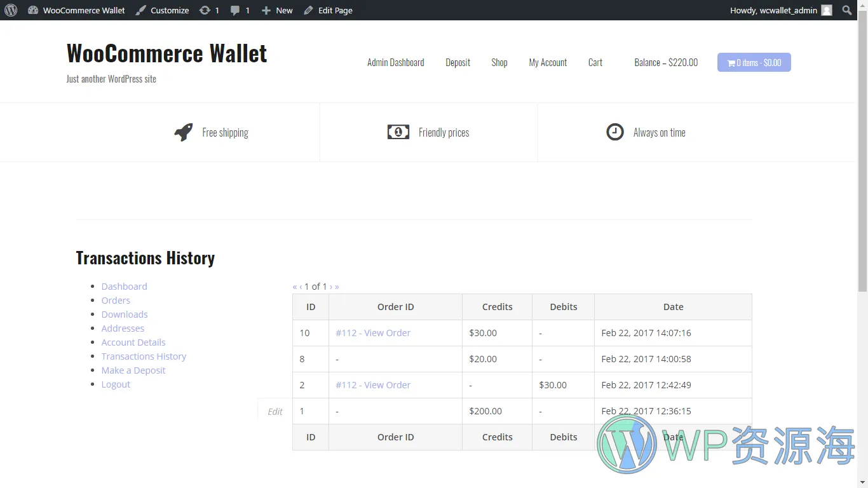Click Edit Page in admin bar
Viewport: 868px width, 488px height.
(x=328, y=10)
